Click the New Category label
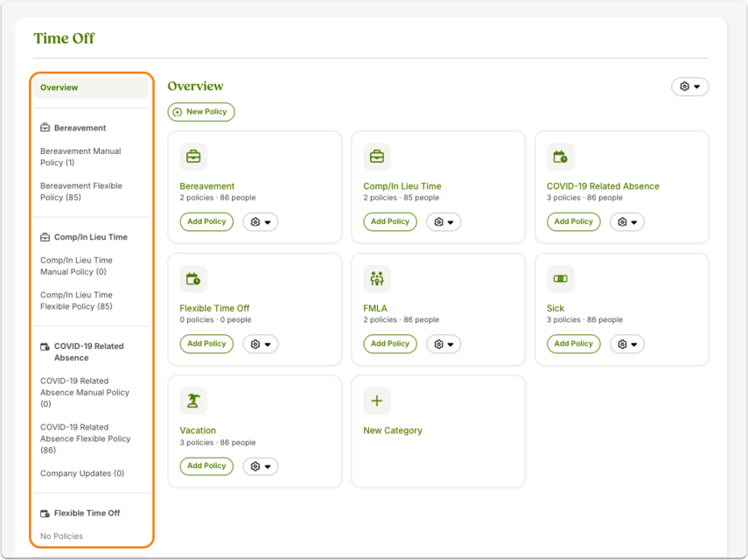Image resolution: width=748 pixels, height=560 pixels. [x=393, y=430]
